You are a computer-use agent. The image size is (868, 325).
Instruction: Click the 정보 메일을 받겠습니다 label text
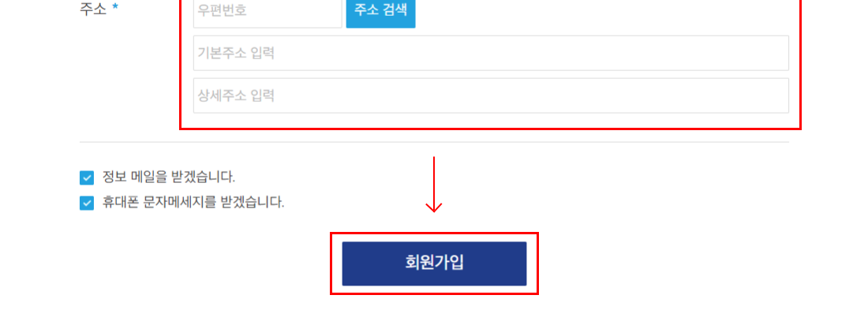[x=169, y=177]
